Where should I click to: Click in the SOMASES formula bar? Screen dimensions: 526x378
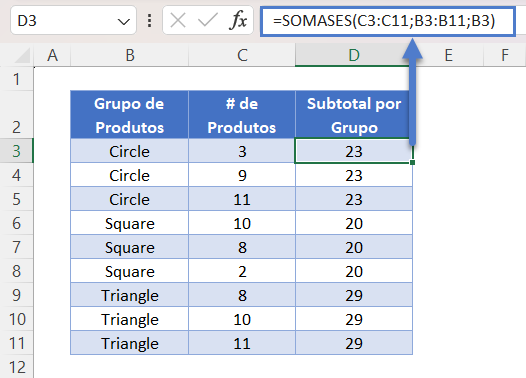pyautogui.click(x=388, y=21)
